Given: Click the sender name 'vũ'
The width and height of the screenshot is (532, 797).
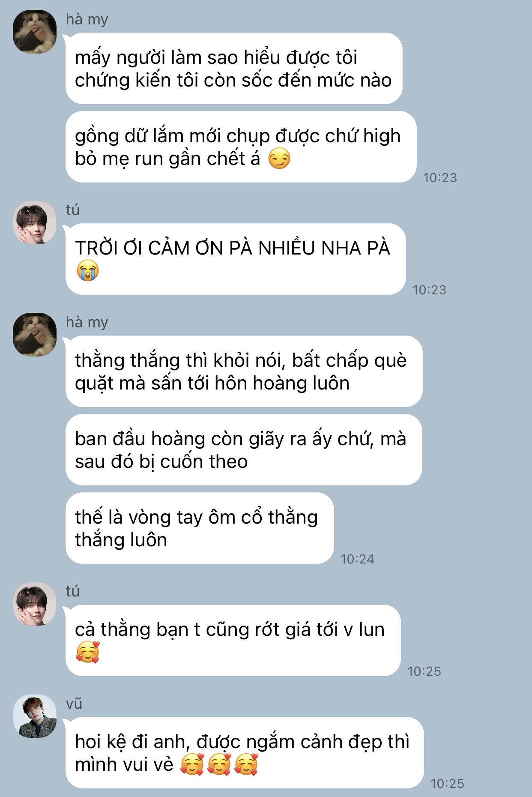Looking at the screenshot, I should (x=74, y=704).
